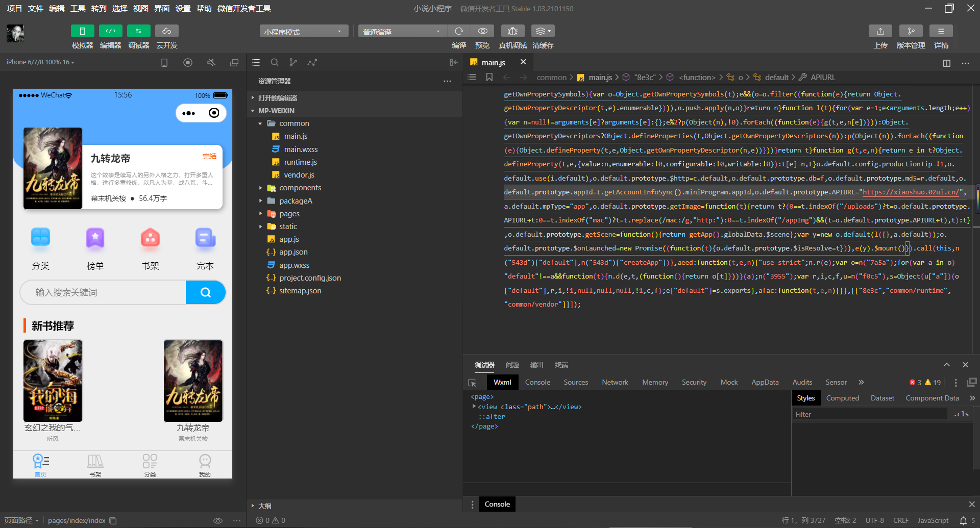Open the source control branch icon
The image size is (980, 528).
click(x=293, y=63)
